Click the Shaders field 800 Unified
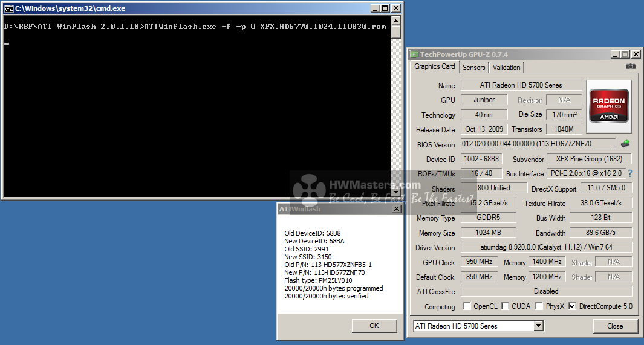This screenshot has width=644, height=345. (x=493, y=188)
